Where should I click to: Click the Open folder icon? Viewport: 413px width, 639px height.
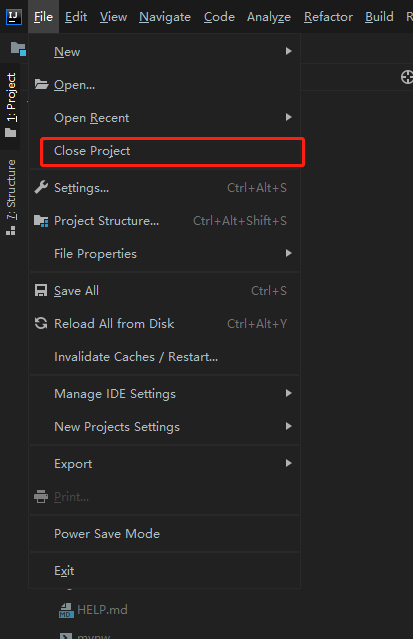coord(41,84)
